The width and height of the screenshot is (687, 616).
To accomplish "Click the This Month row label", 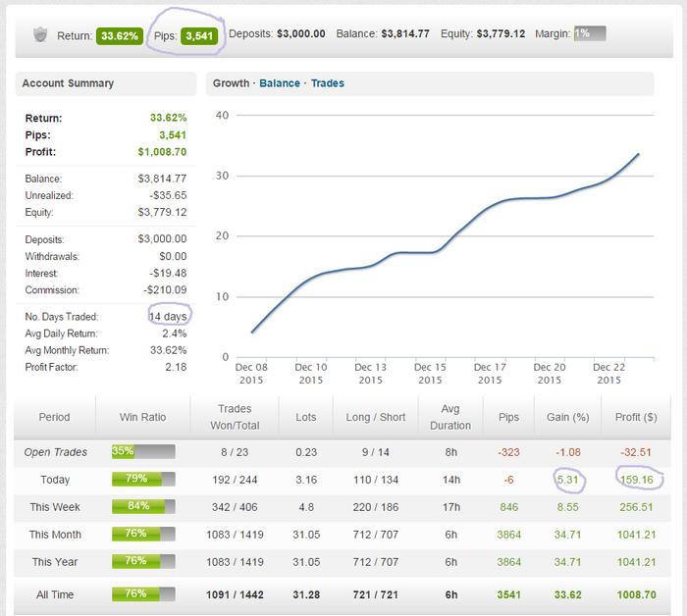I will [55, 535].
